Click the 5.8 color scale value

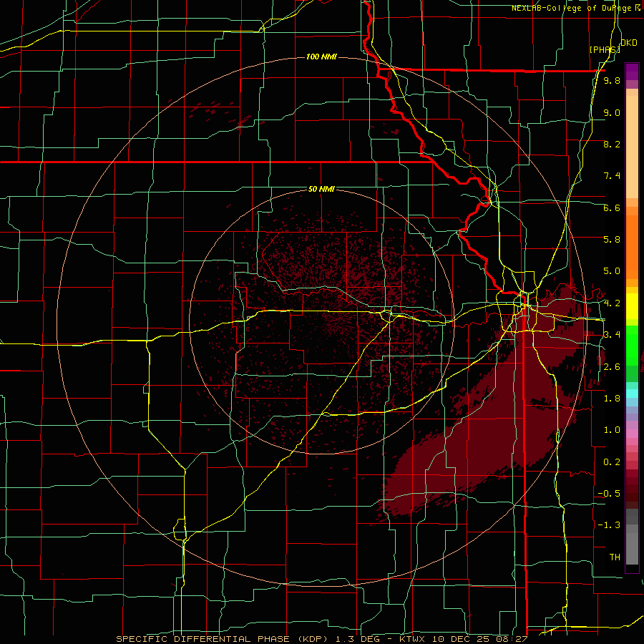click(612, 240)
